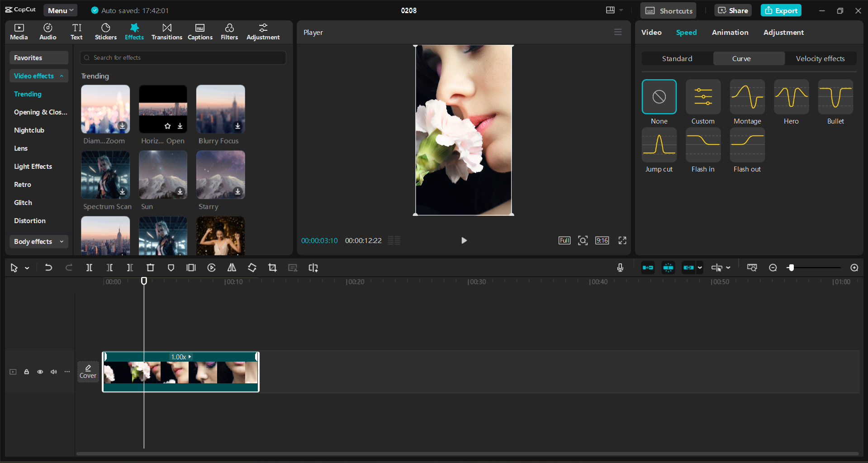Expand the Menu dropdown
The height and width of the screenshot is (463, 868).
tap(61, 10)
